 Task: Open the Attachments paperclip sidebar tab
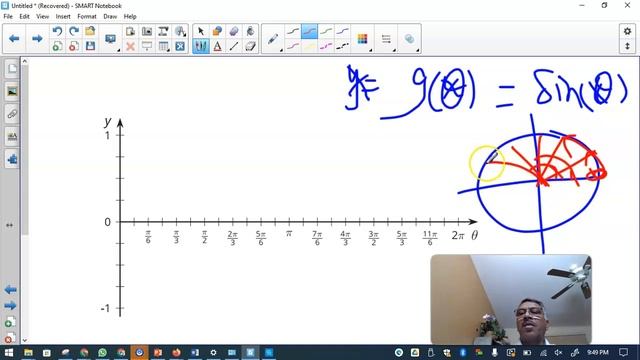[x=12, y=114]
